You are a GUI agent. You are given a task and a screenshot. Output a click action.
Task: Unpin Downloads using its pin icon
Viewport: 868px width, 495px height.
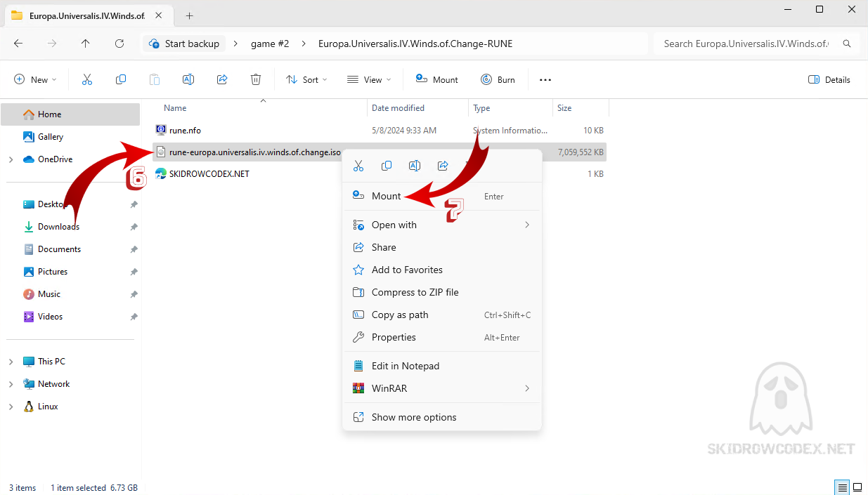click(x=134, y=227)
